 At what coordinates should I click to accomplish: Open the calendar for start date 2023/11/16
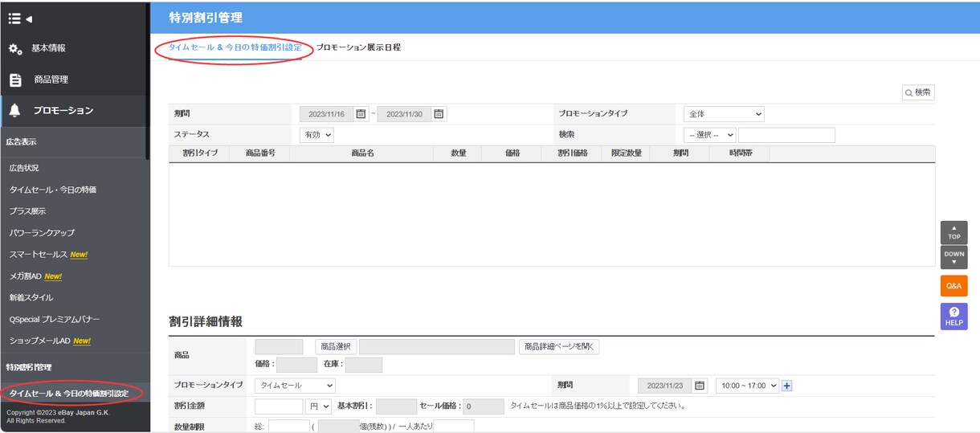361,114
